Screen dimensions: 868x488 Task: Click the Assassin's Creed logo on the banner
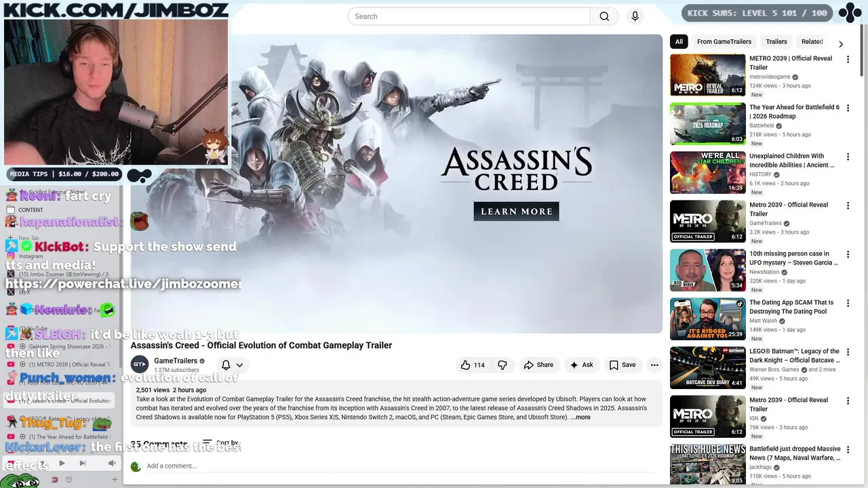coord(516,169)
